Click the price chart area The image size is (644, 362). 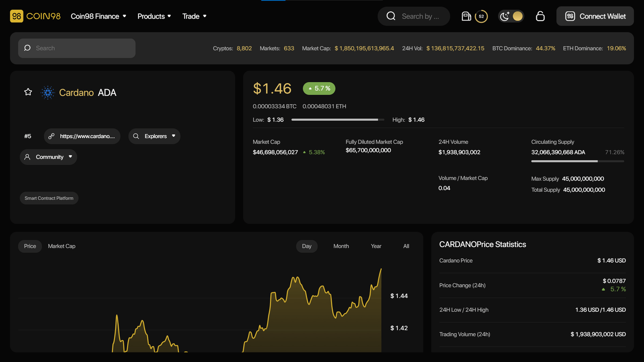[200, 307]
